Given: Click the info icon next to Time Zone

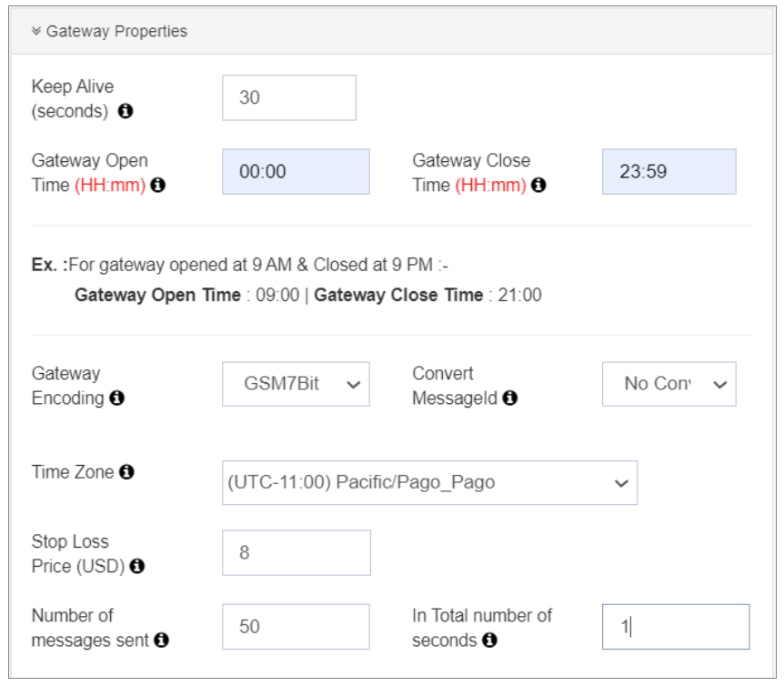Looking at the screenshot, I should (x=126, y=472).
